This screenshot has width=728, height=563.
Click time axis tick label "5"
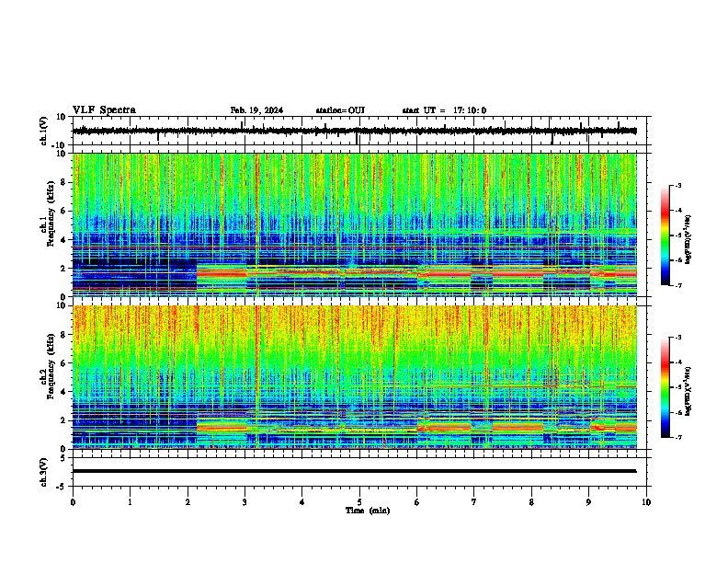point(359,502)
